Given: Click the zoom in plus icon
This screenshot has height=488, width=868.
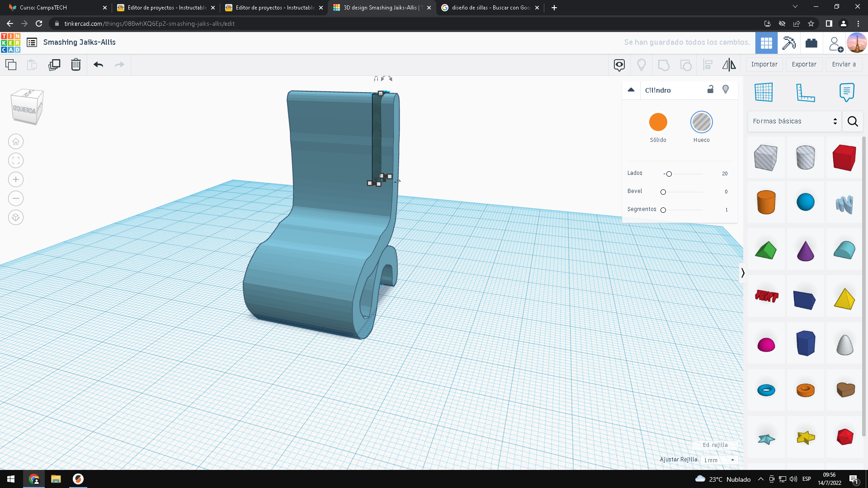Looking at the screenshot, I should 16,179.
